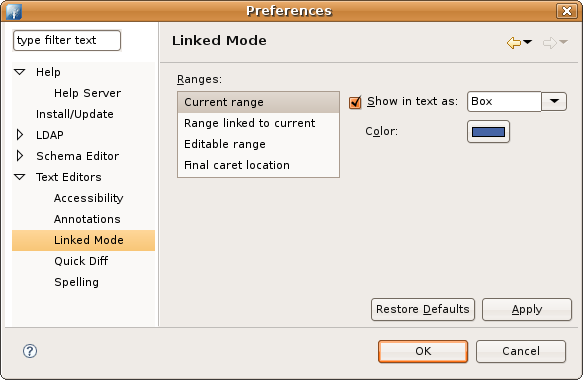
Task: Collapse the Help tree node
Action: [x=20, y=72]
